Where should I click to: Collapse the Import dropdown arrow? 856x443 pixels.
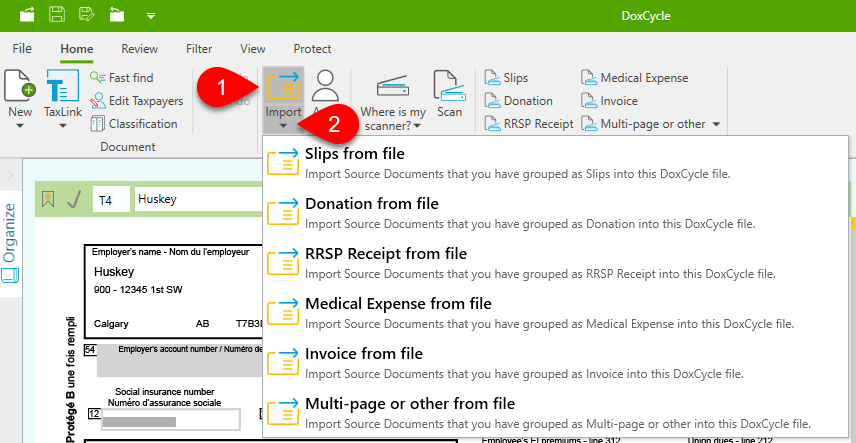(283, 127)
